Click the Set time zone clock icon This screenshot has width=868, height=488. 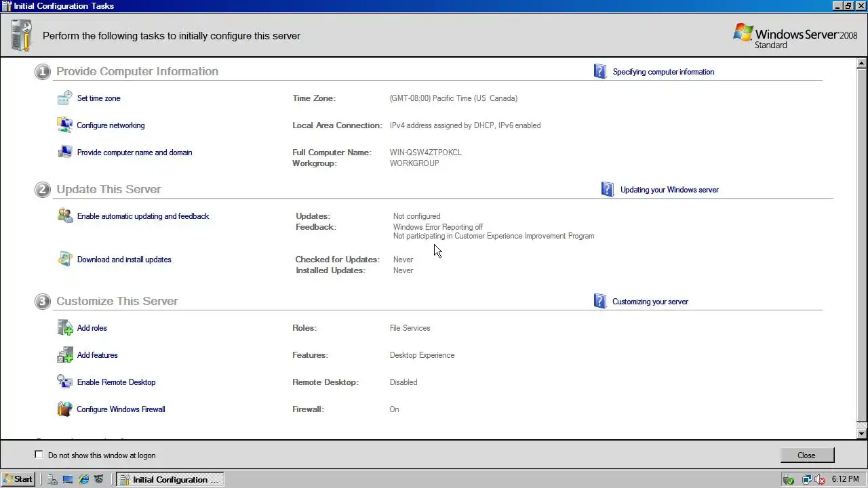click(64, 98)
